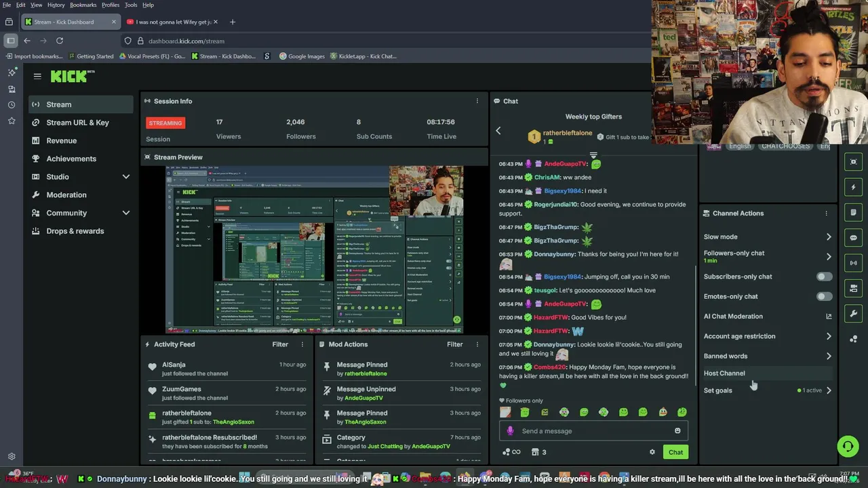Screen dimensions: 868x488
Task: Click ZuumGames in the Activity Feed
Action: (182, 389)
